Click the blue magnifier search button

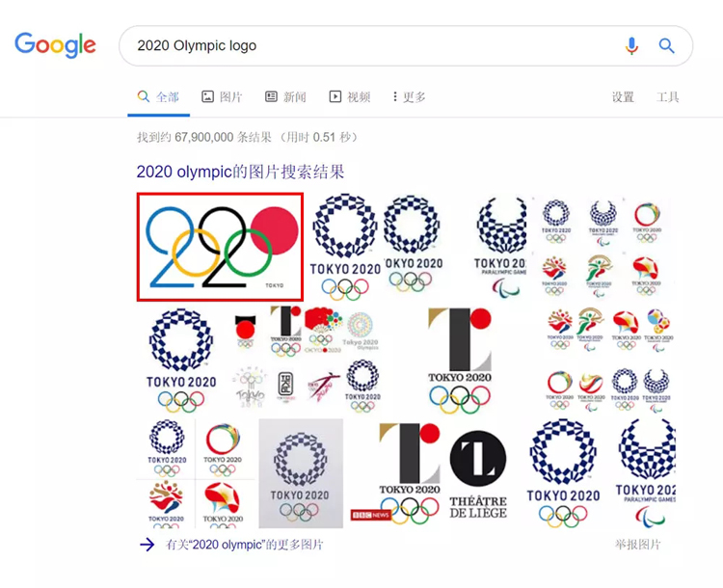coord(666,45)
